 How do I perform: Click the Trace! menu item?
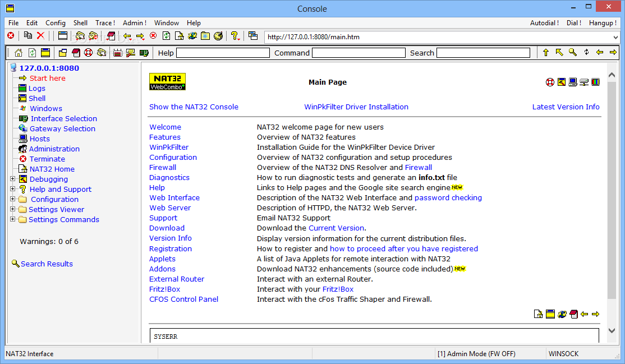click(105, 23)
